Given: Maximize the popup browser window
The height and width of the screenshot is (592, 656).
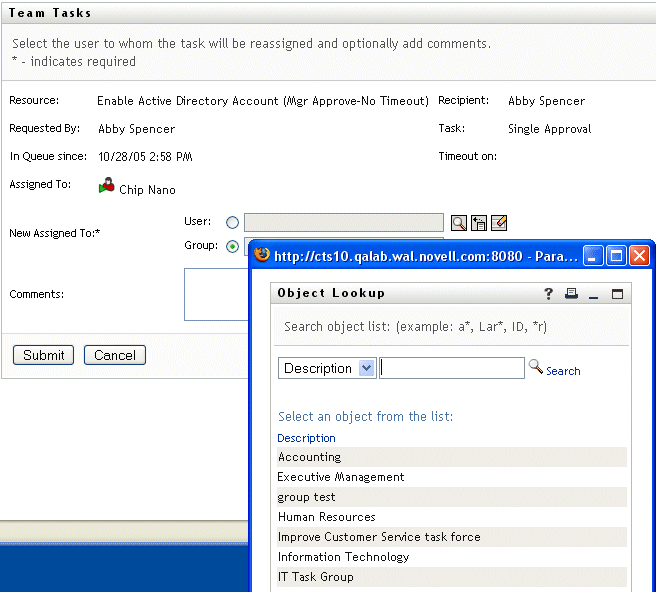Looking at the screenshot, I should [616, 256].
